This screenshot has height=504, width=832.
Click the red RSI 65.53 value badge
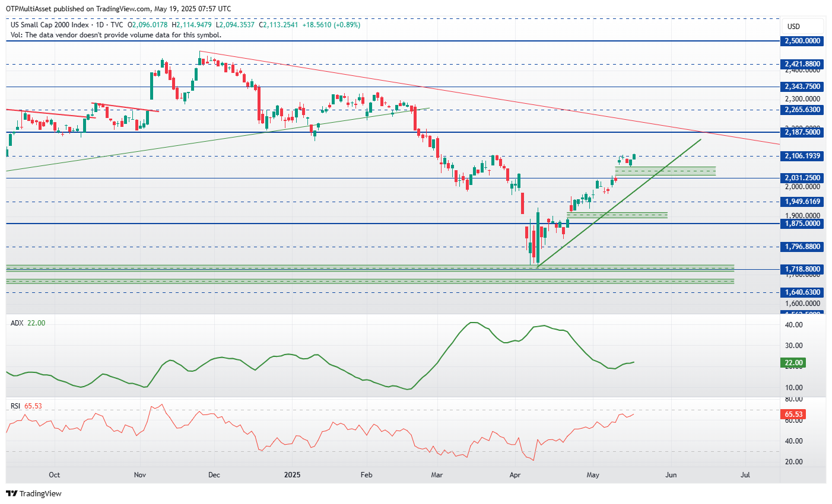(x=793, y=414)
